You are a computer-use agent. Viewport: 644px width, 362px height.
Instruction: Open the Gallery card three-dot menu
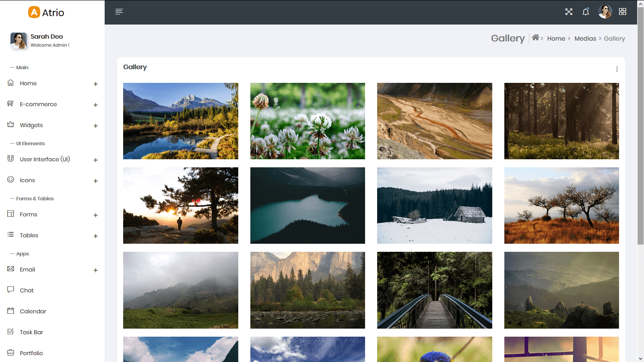point(617,69)
